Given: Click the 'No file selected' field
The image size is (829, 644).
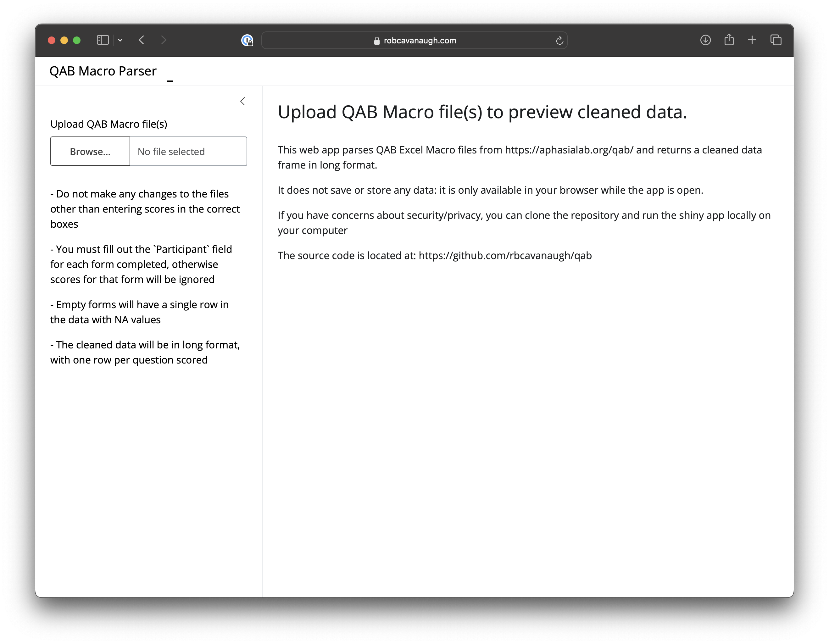Looking at the screenshot, I should coord(188,152).
